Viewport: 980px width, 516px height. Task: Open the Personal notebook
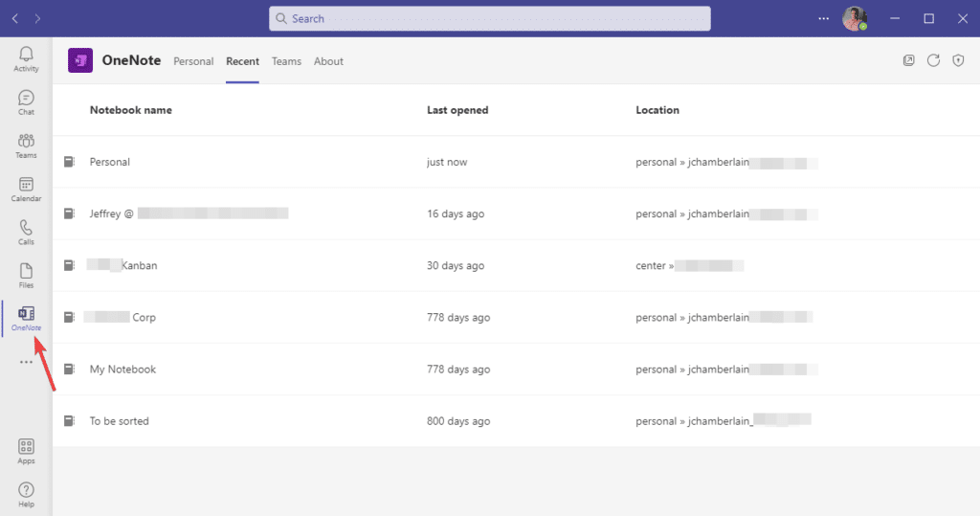[109, 162]
